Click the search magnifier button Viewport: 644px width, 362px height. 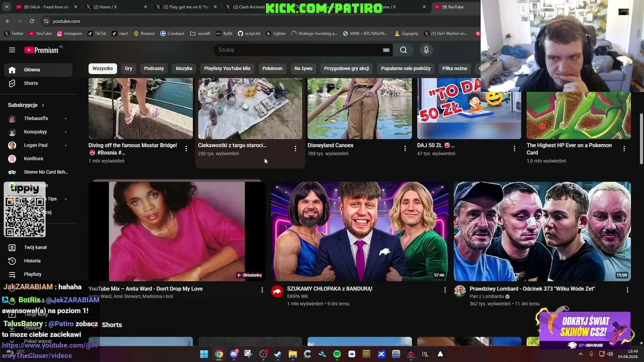(x=404, y=50)
